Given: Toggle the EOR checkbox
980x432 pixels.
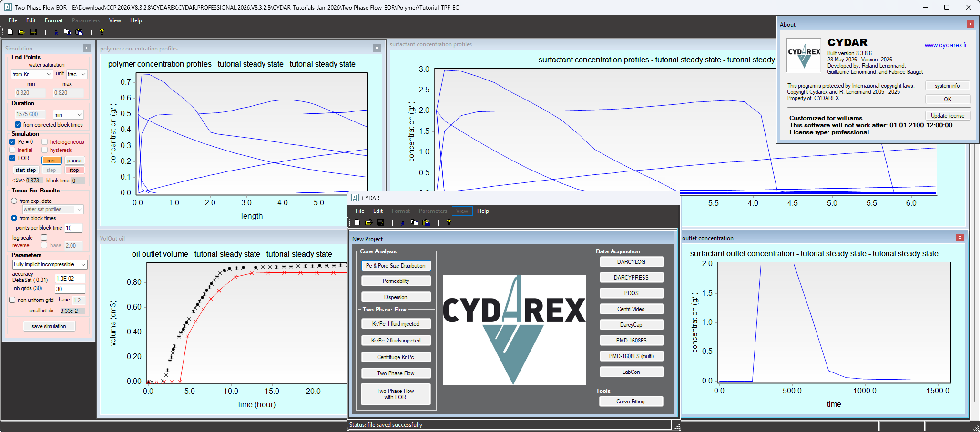Looking at the screenshot, I should point(12,158).
